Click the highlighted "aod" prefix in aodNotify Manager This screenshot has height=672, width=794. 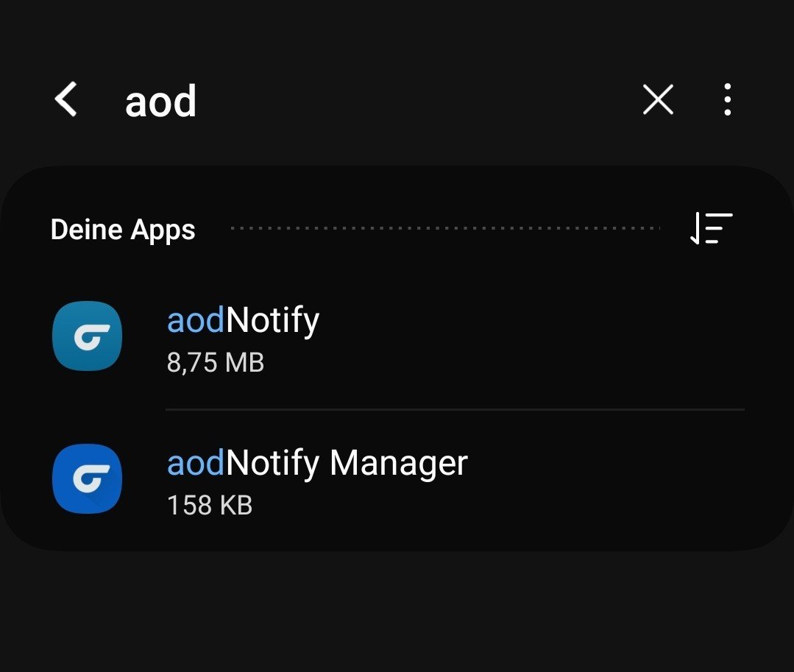tap(196, 463)
